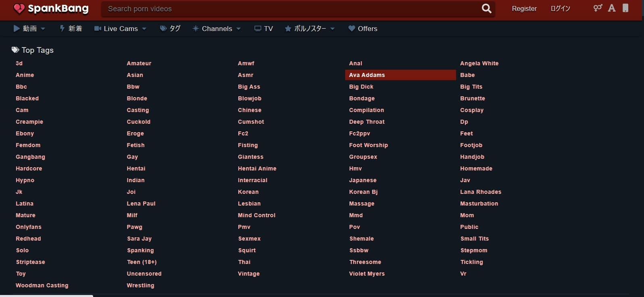Select the Angela White tag
644x297 pixels.
[479, 63]
